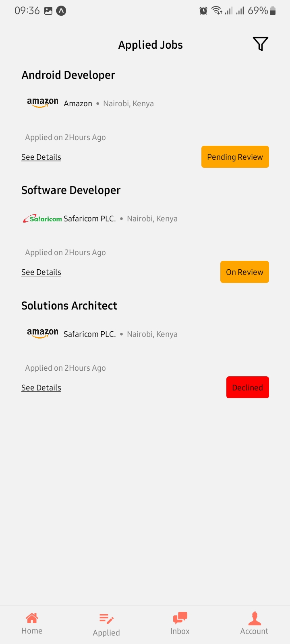Viewport: 290px width, 644px height.
Task: Open See Details for Software Developer
Action: point(41,272)
